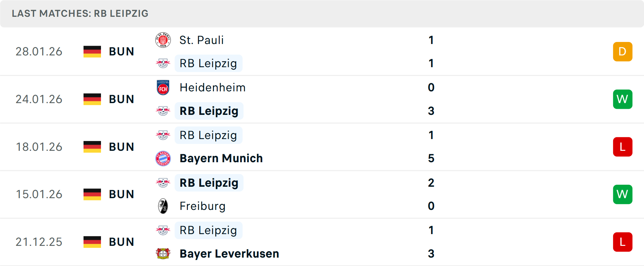The width and height of the screenshot is (644, 266).
Task: Click the Bayern Munich club crest
Action: pos(163,159)
